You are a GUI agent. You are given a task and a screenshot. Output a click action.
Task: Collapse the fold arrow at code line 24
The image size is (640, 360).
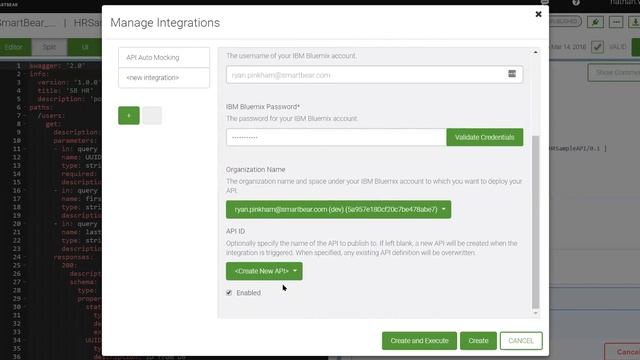tap(25, 257)
